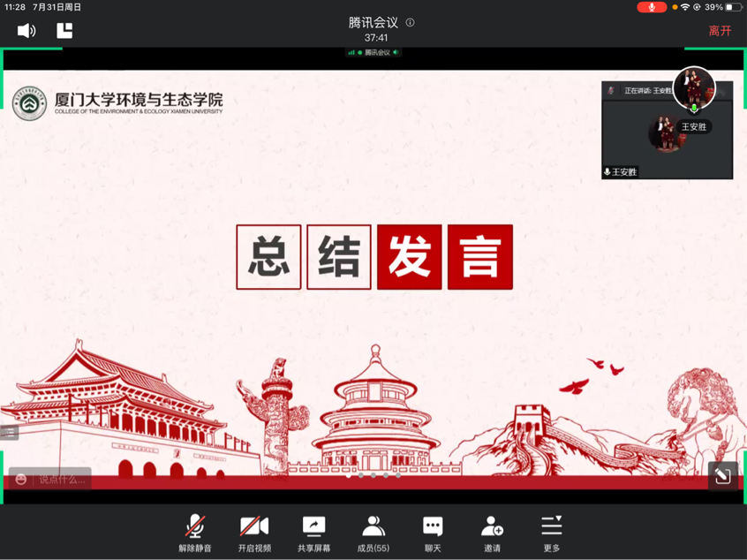Open meeting info next to 腾讯会议 title

click(x=410, y=23)
